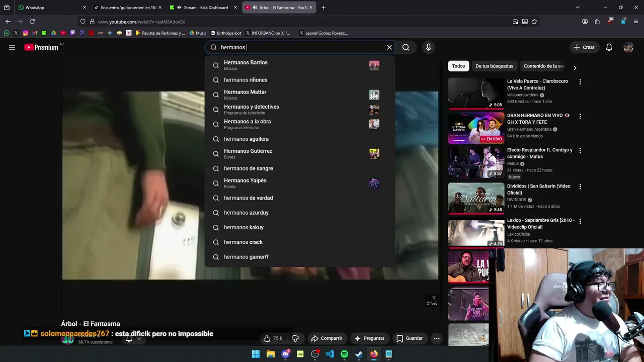Dislike the video with the thumbs-down button
The image size is (644, 362).
[295, 338]
